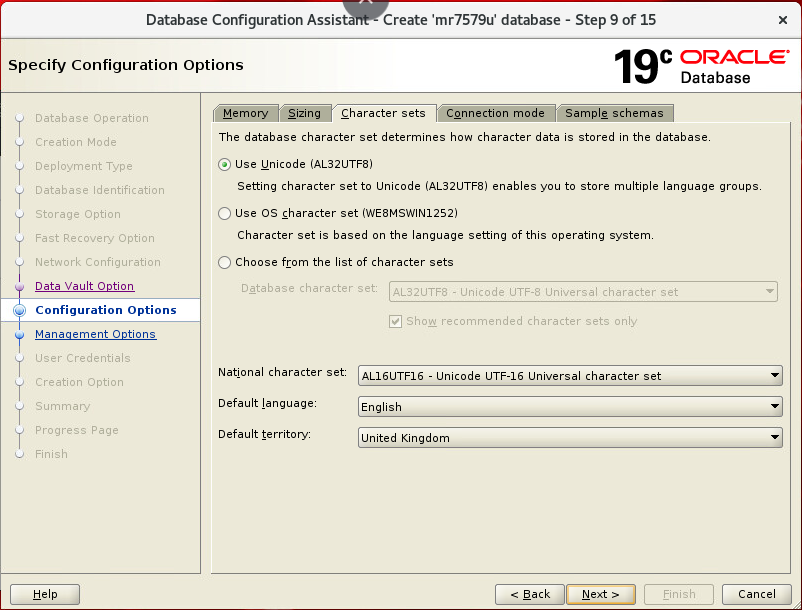Click the Help button

[x=45, y=594]
